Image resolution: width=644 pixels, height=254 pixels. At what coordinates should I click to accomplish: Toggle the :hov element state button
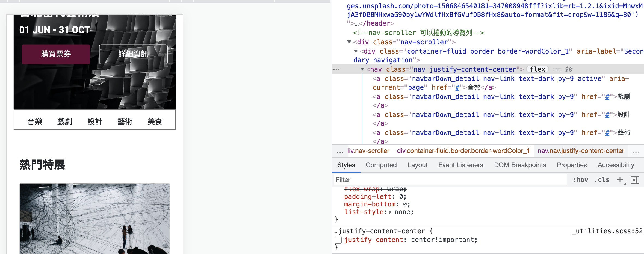point(581,180)
